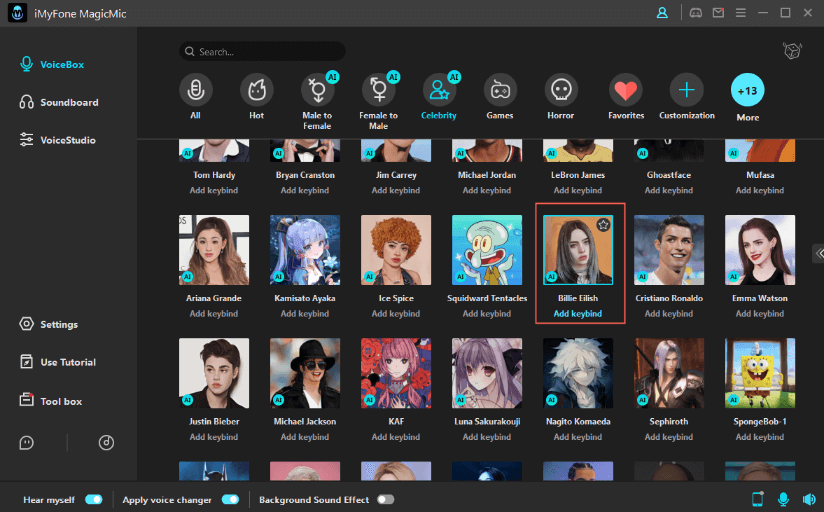
Task: Add keybind for Emma Watson
Action: tap(760, 313)
